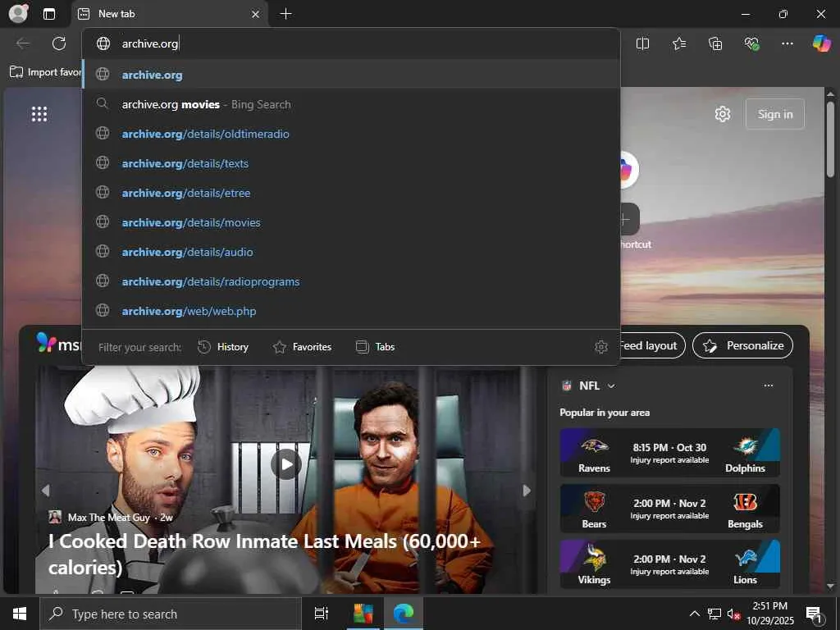Screen dimensions: 840x630
Task: Click Import favorites in favorites bar
Action: [45, 72]
